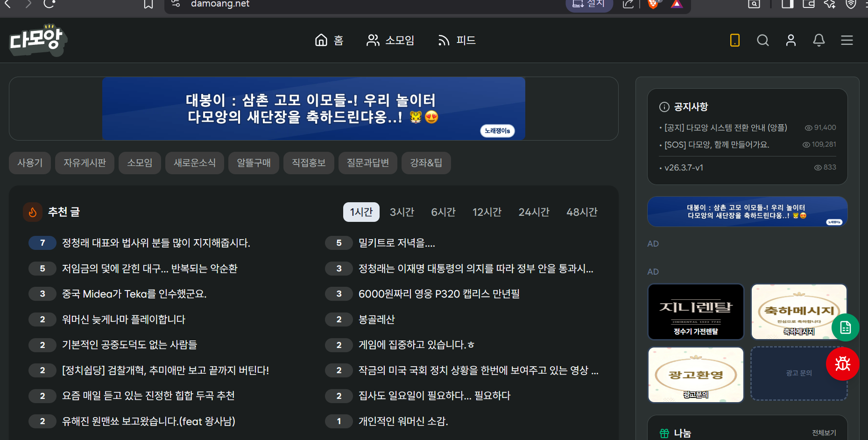Click the Brave rewards triangle icon

(677, 4)
